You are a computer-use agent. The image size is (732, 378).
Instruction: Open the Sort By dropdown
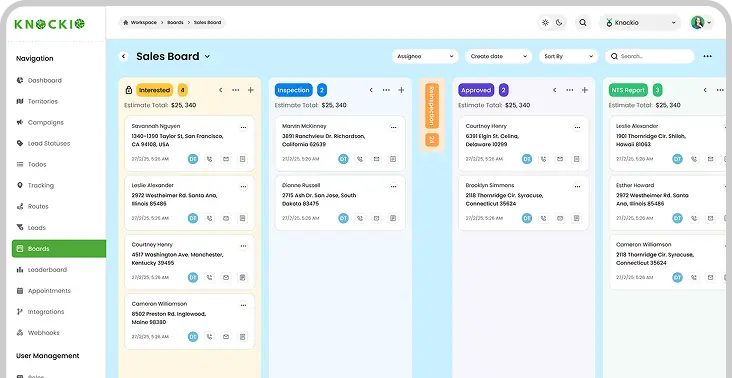click(x=569, y=56)
